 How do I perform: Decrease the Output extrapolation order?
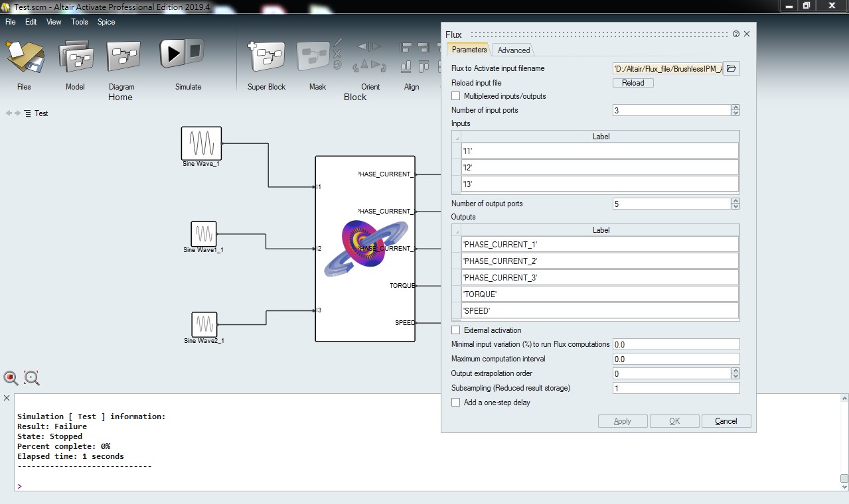[x=735, y=377]
